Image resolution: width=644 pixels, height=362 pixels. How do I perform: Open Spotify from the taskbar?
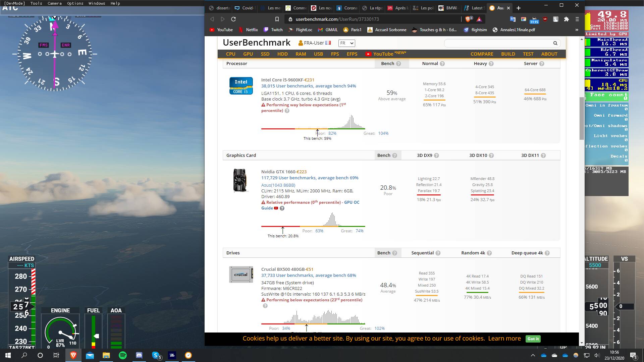pyautogui.click(x=123, y=355)
